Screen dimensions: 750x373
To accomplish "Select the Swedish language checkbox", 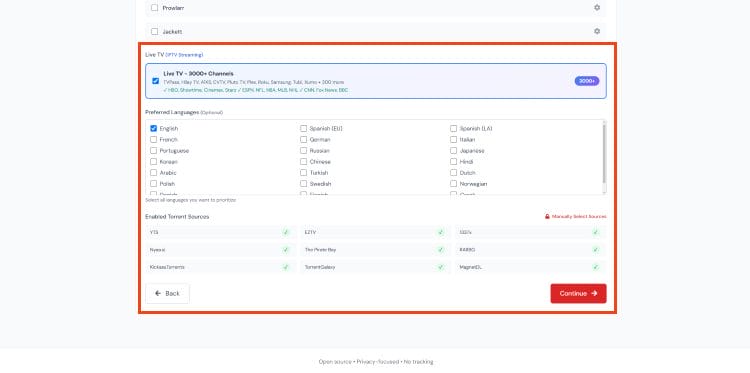I will [x=304, y=184].
